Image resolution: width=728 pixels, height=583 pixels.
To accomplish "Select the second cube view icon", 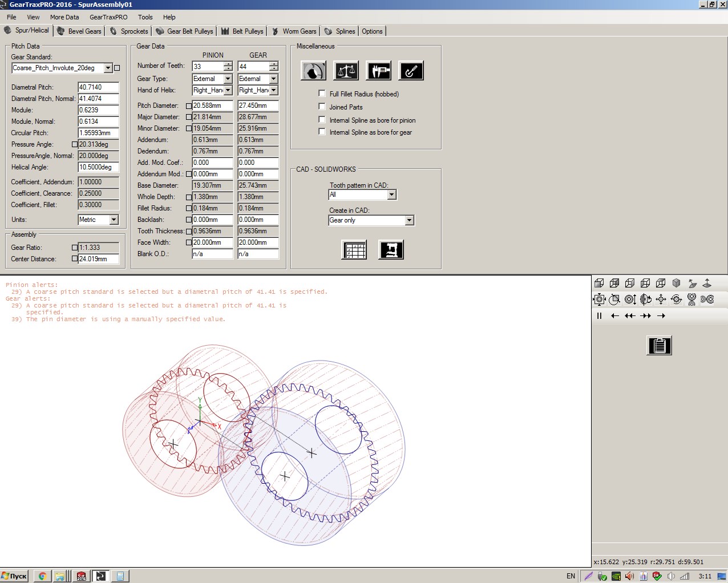I will pos(614,283).
